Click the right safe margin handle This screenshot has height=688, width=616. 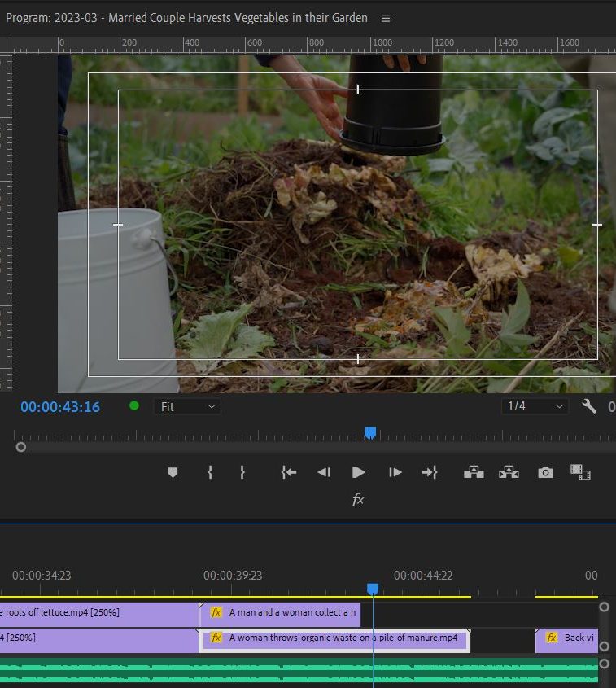tap(597, 225)
